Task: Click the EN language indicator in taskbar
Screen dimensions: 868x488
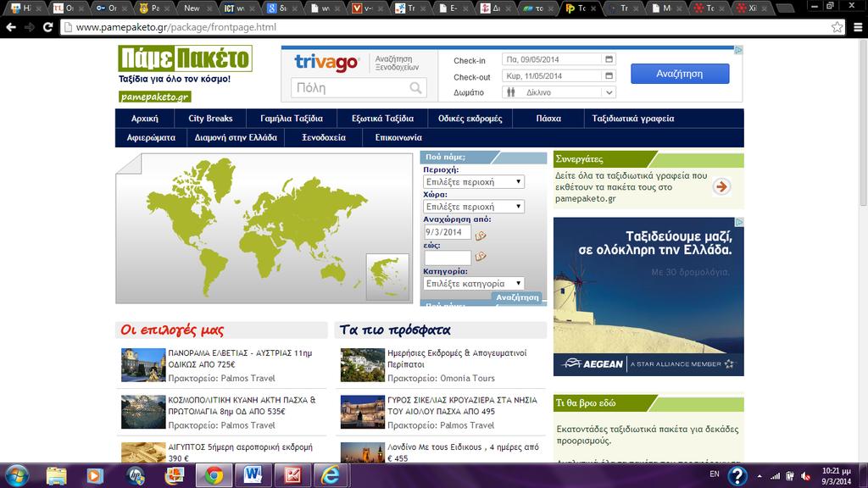Action: point(715,474)
